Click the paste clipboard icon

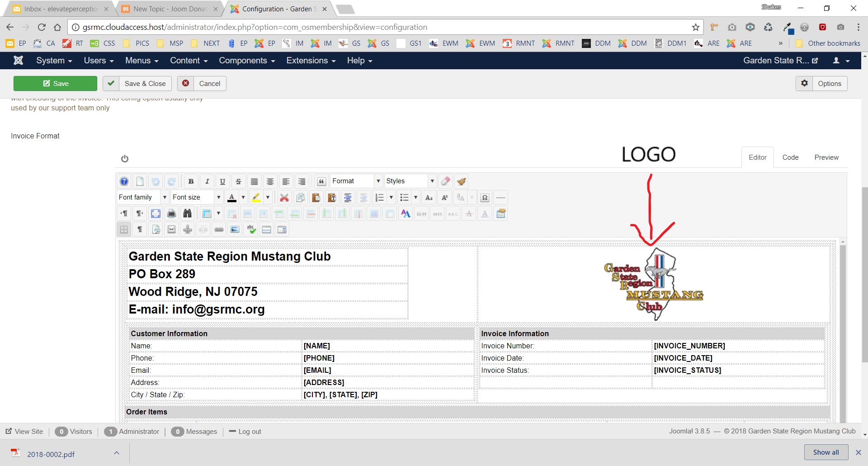[316, 198]
